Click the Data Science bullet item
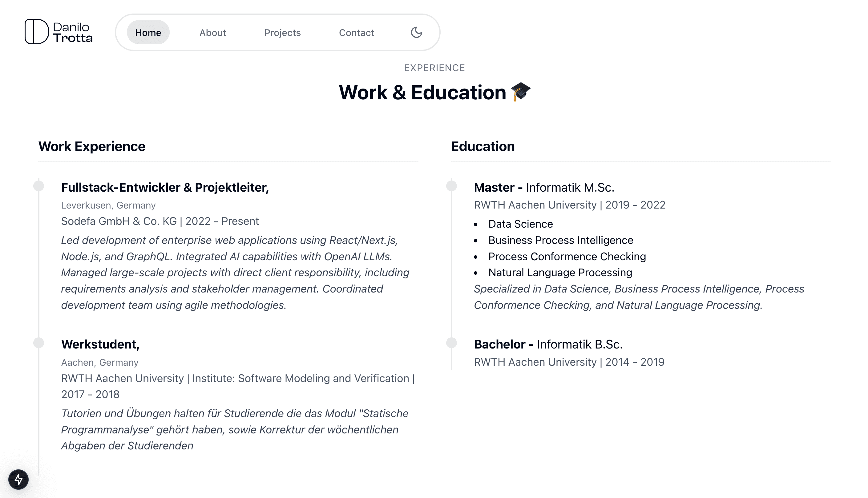This screenshot has height=498, width=868. point(520,224)
